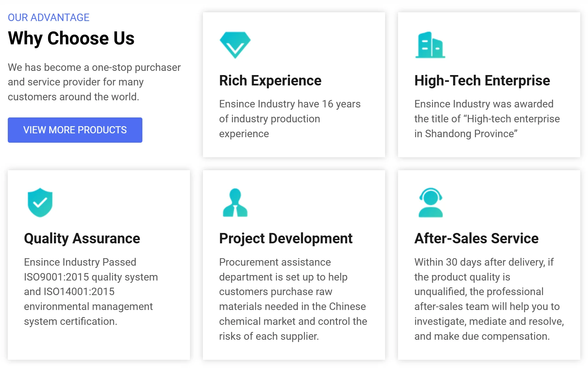Click the procurement assistance description paragraph
Viewport: 588px width, 375px height.
(293, 299)
